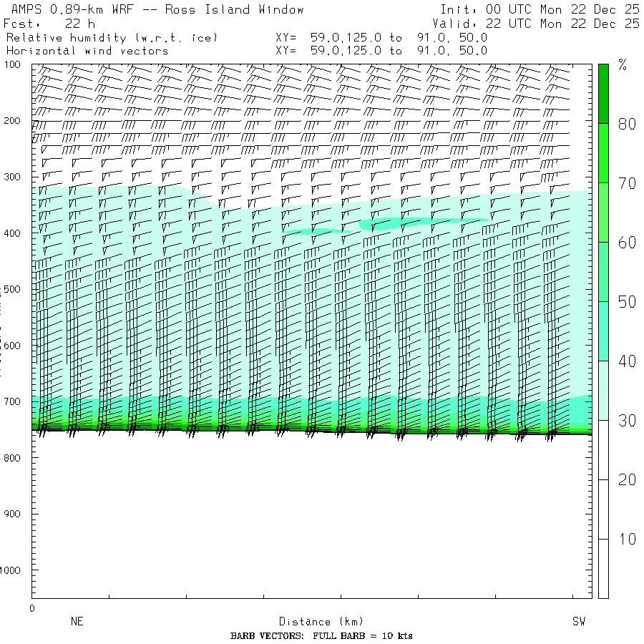Click the colorbar value 70

[627, 183]
